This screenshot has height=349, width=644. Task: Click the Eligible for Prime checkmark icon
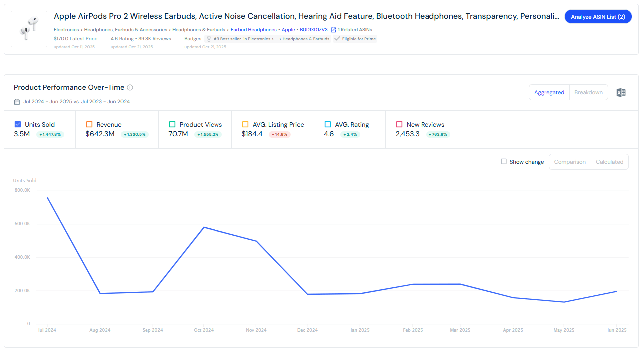point(337,39)
